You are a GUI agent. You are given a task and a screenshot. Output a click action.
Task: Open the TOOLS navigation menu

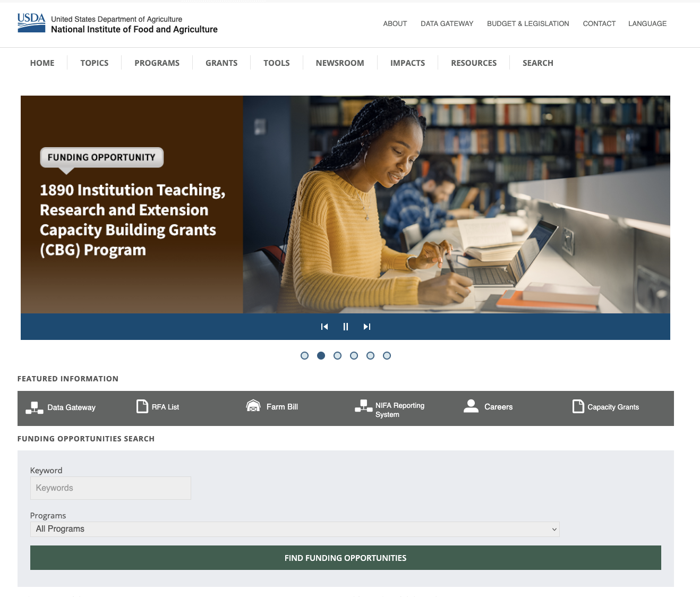277,63
